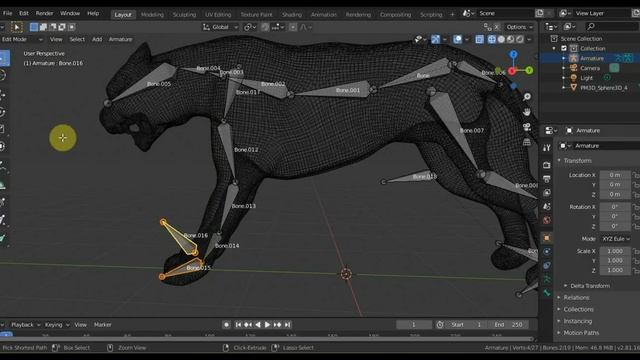Open the World properties tab

[547, 220]
